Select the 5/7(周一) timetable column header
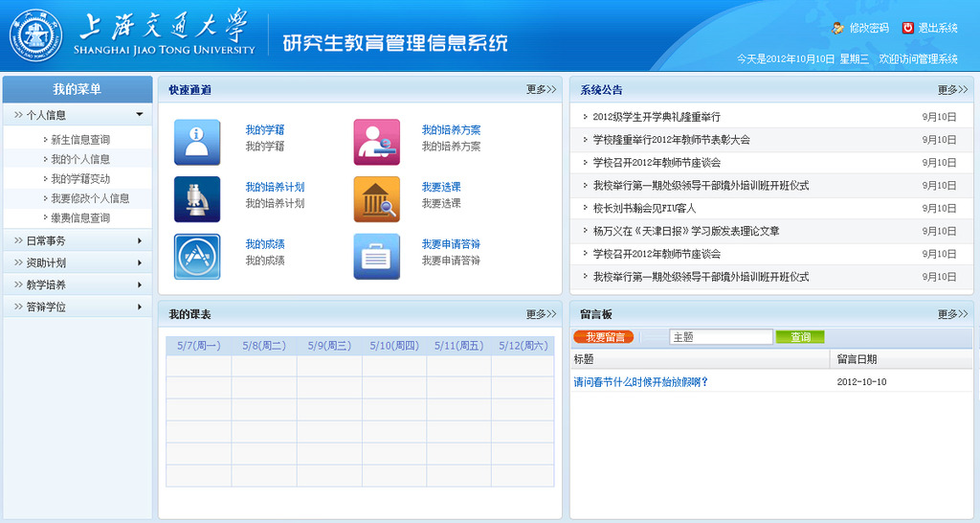 click(x=199, y=346)
